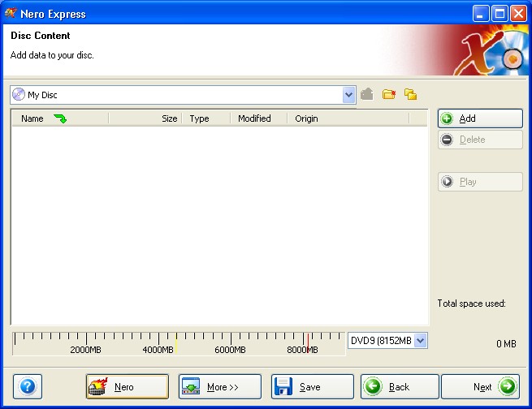Proceed with the Next button
This screenshot has height=409, width=532.
[480, 386]
